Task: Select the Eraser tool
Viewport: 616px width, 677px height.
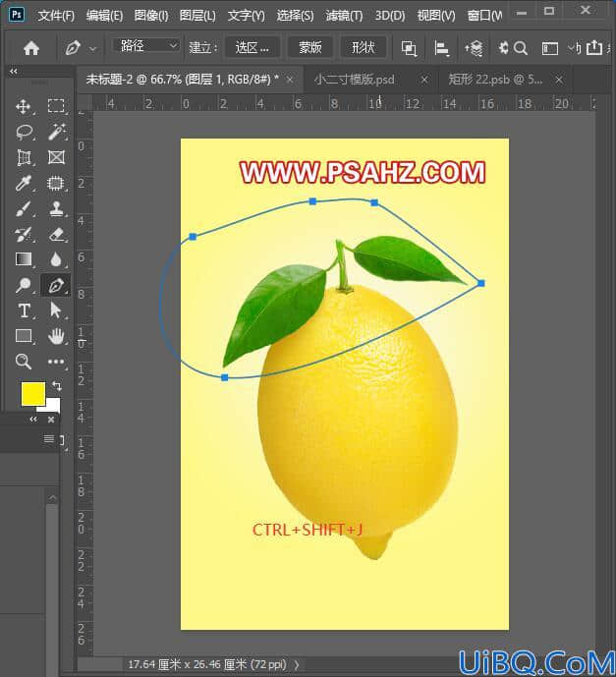Action: tap(57, 235)
